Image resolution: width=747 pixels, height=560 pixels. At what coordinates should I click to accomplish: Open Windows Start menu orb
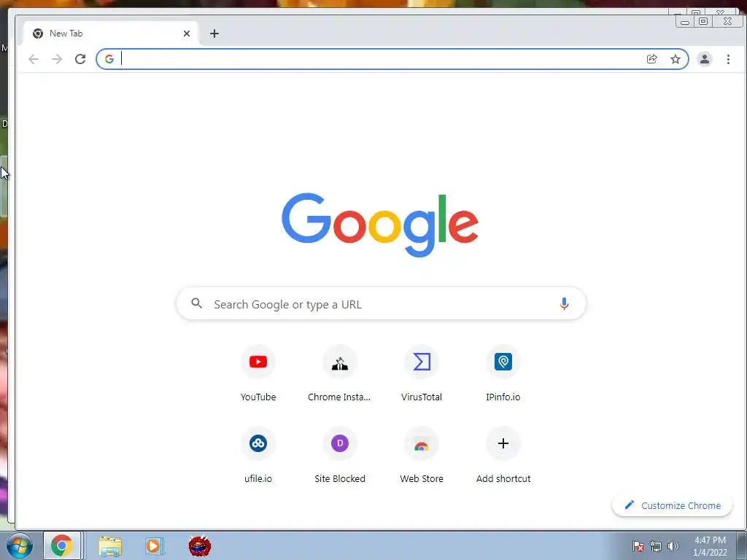coord(20,546)
